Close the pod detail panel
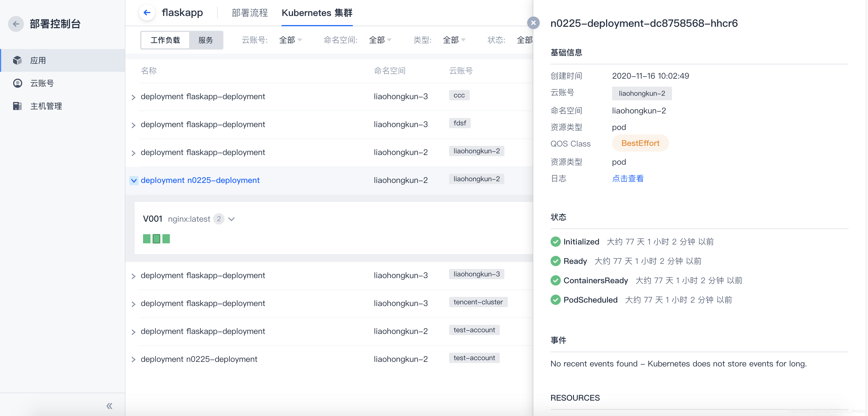 tap(533, 23)
